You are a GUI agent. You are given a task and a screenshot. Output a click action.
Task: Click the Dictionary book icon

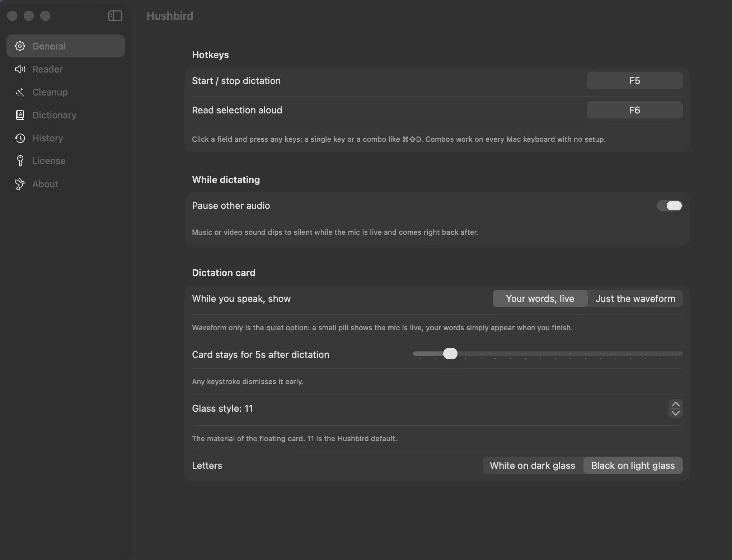[20, 115]
